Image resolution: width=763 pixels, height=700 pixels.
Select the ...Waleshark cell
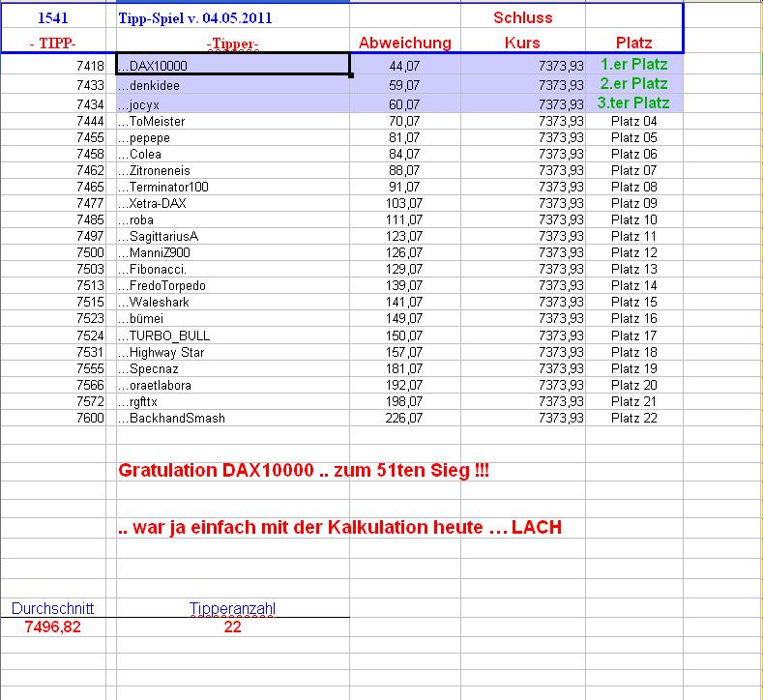233,302
